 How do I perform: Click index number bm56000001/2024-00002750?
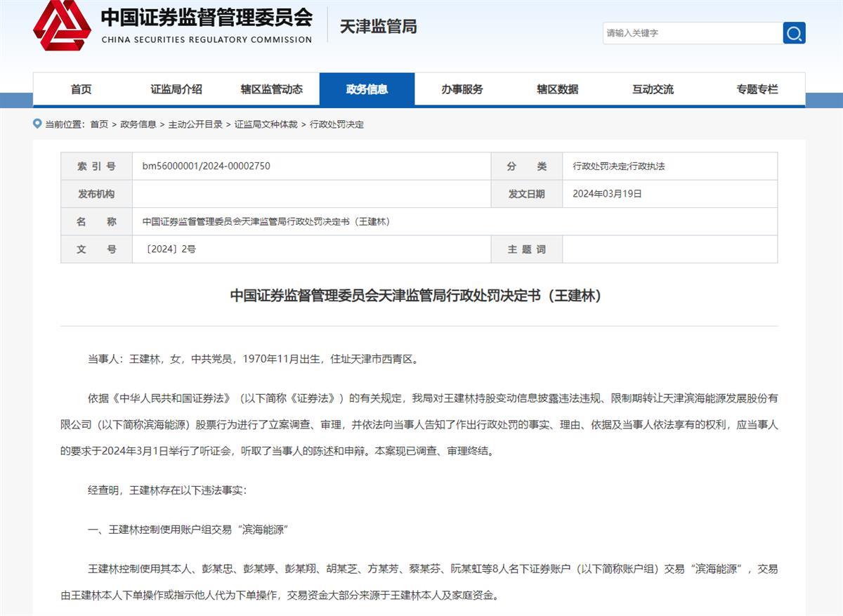pos(206,166)
